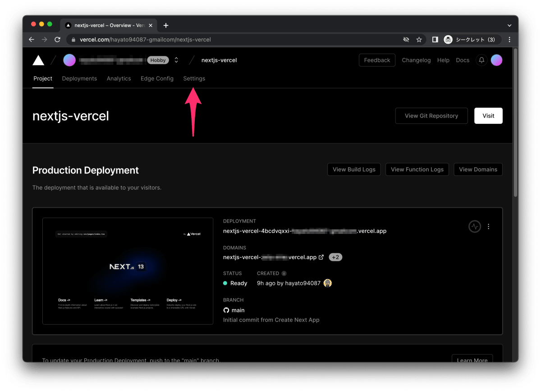
Task: Click the nextjs-vercel breadcrumb project name
Action: tap(219, 60)
